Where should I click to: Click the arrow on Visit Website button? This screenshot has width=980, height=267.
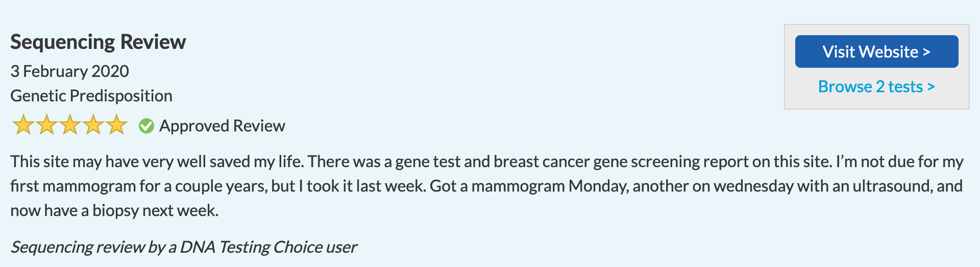pyautogui.click(x=926, y=52)
